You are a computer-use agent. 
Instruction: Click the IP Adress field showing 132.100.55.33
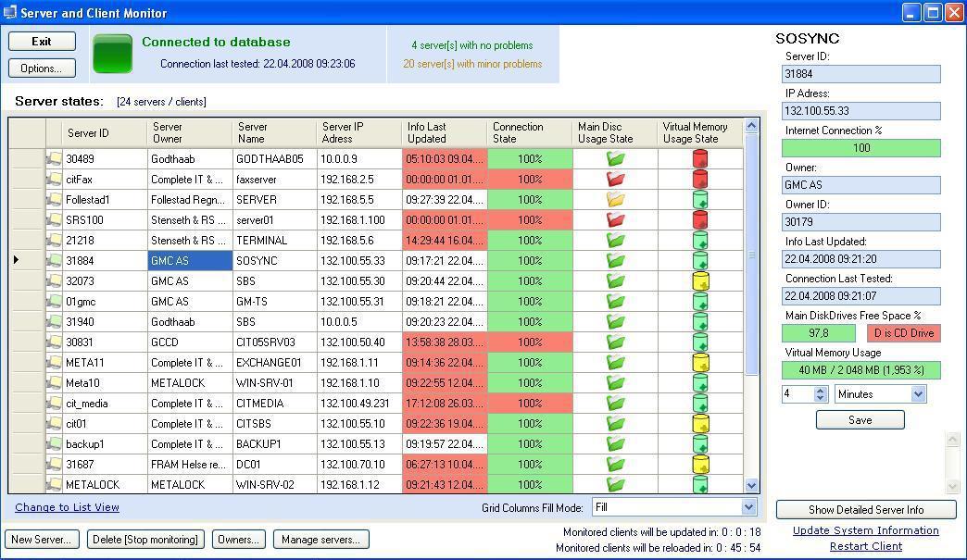pos(860,111)
